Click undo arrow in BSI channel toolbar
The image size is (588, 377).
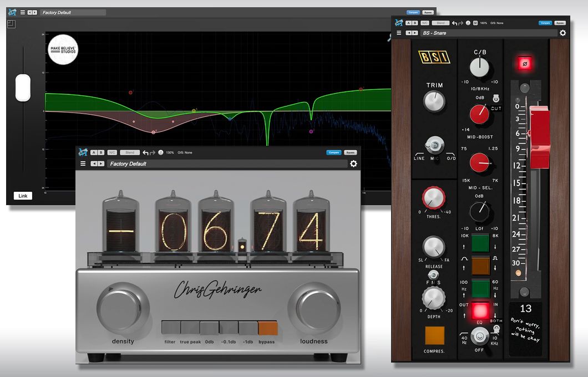(454, 23)
